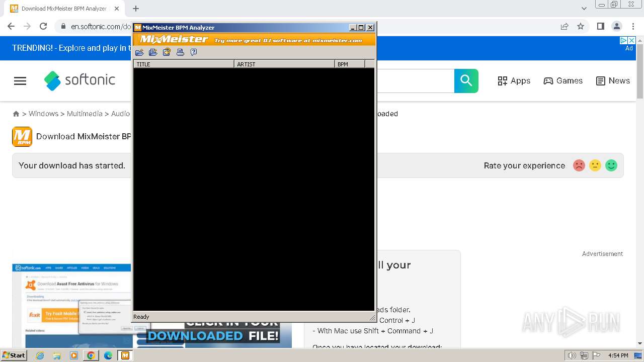Click the help question mark icon in MixMeister

194,52
